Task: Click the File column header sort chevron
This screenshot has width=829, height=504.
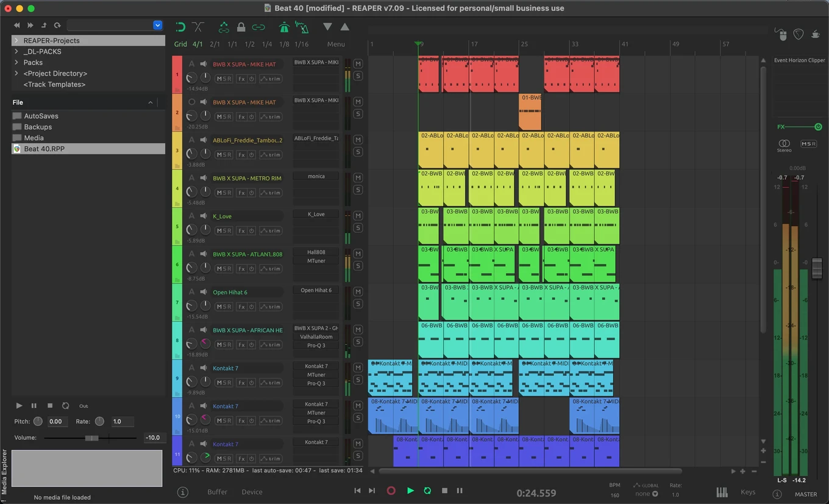Action: coord(151,102)
